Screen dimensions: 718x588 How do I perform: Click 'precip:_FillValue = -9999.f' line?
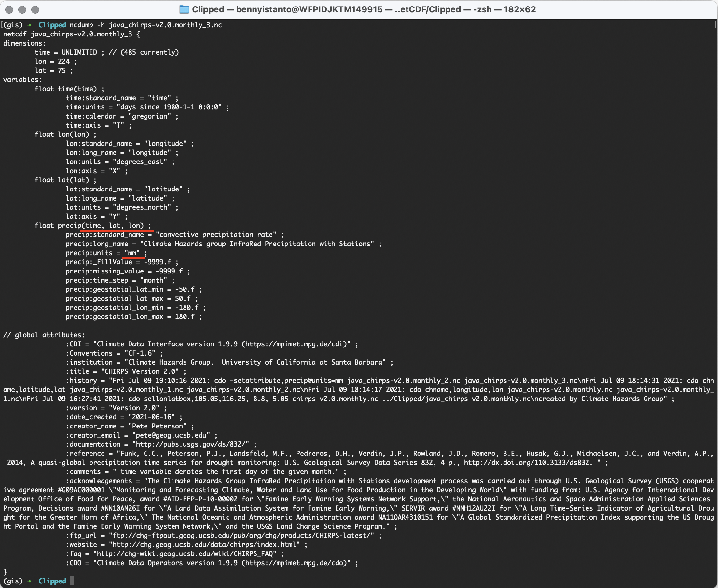click(122, 262)
